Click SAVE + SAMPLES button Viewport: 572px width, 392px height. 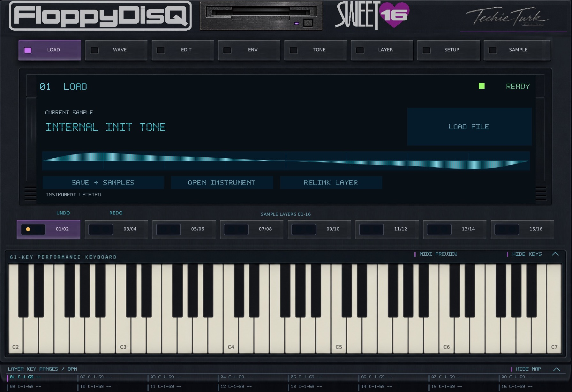coord(103,183)
